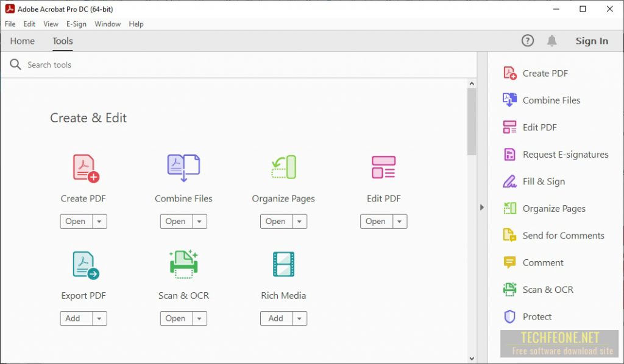Focus the Search tools input field
Screen dimensions: 624x364
coord(239,65)
